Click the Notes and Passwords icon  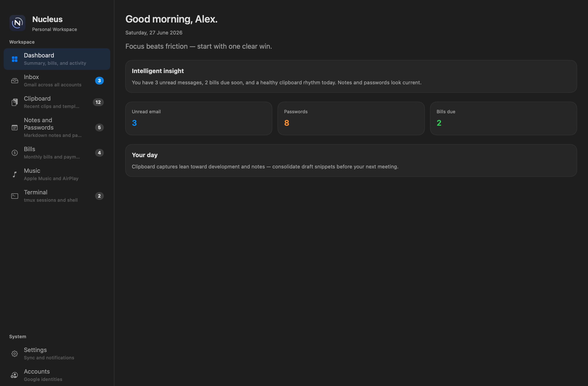(14, 128)
